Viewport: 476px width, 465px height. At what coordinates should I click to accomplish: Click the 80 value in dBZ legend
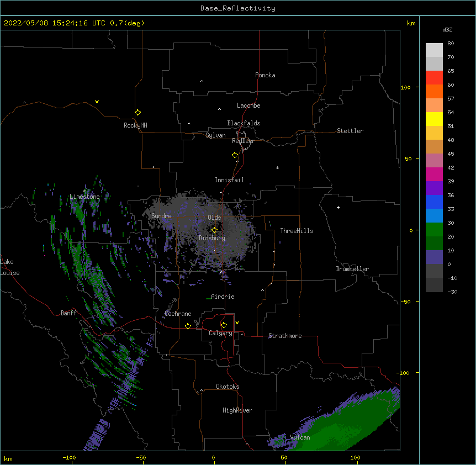point(451,44)
